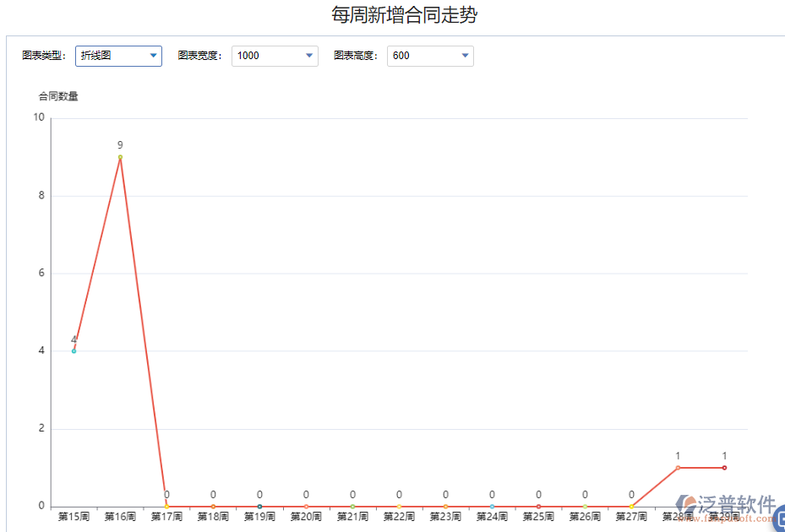Open the 图表高度 height dropdown
Screen dimensions: 785x532
464,56
